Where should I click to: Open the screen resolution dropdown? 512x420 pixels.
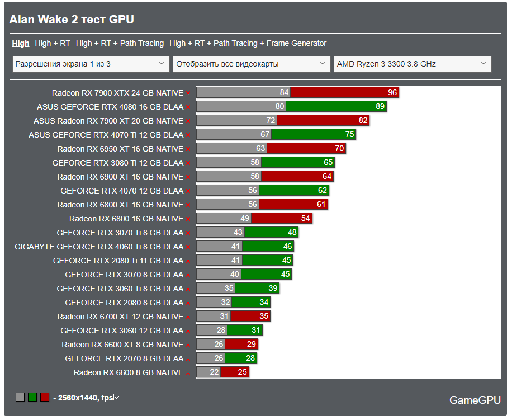91,64
